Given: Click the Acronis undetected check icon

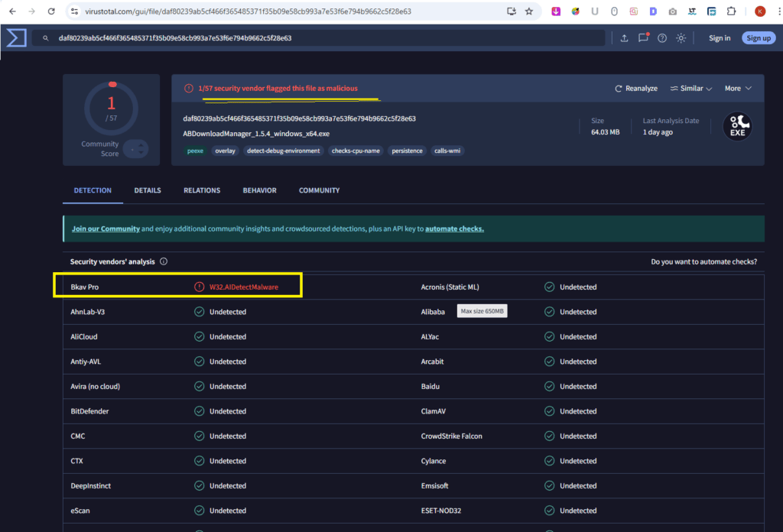Looking at the screenshot, I should [x=549, y=287].
